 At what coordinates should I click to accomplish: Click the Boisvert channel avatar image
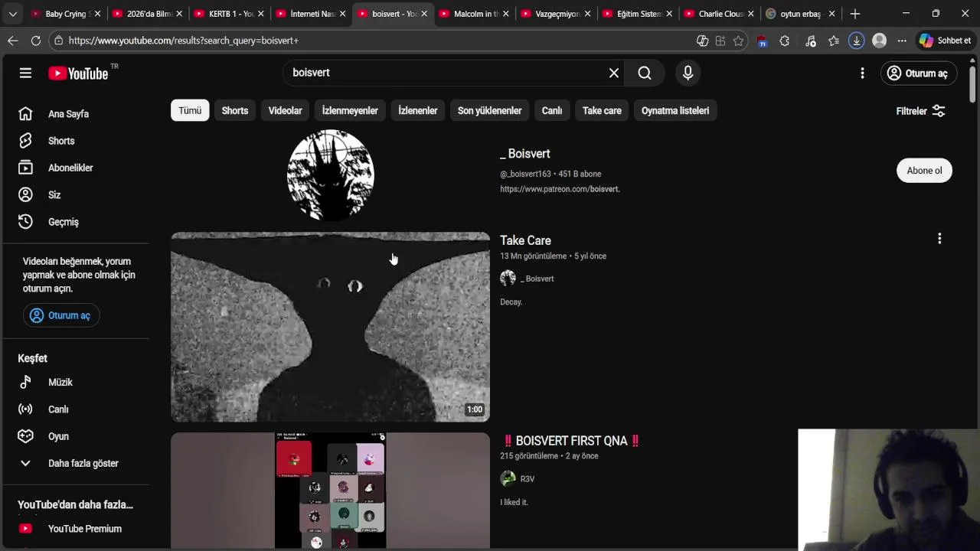(x=330, y=174)
